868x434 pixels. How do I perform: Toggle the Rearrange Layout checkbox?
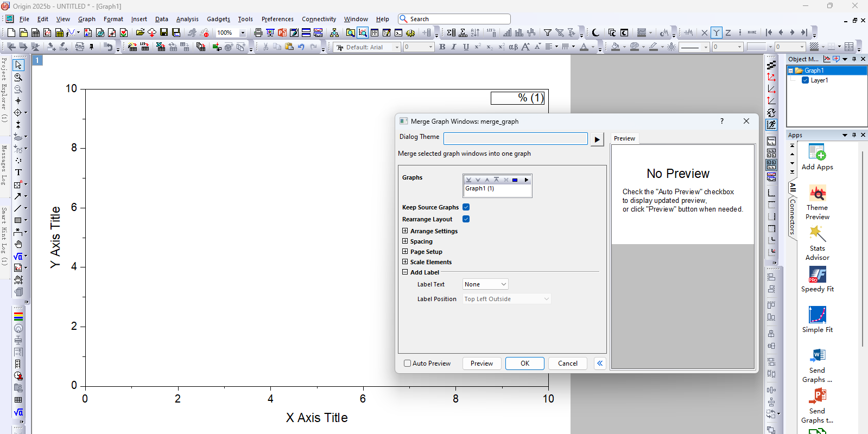(x=466, y=219)
